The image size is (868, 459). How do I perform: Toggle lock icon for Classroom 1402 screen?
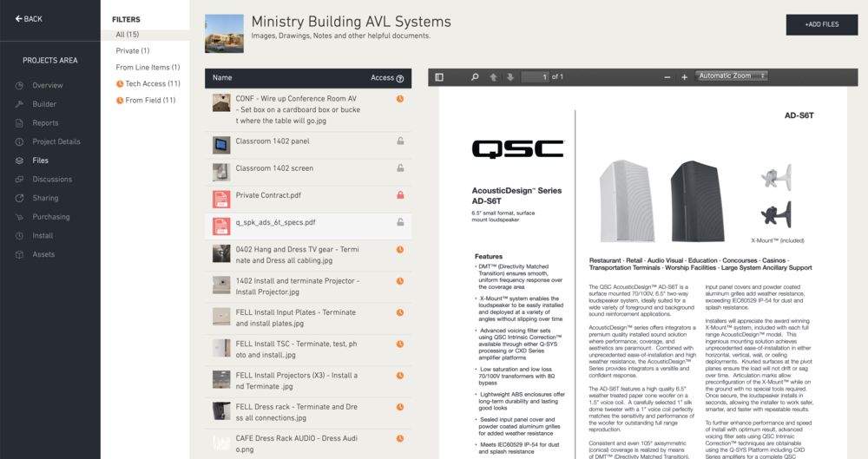click(400, 167)
